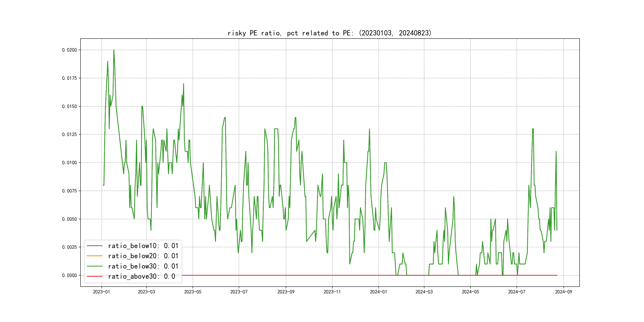Select the ratio_below30: 0.01 legend label
The width and height of the screenshot is (644, 322).
[x=143, y=266]
